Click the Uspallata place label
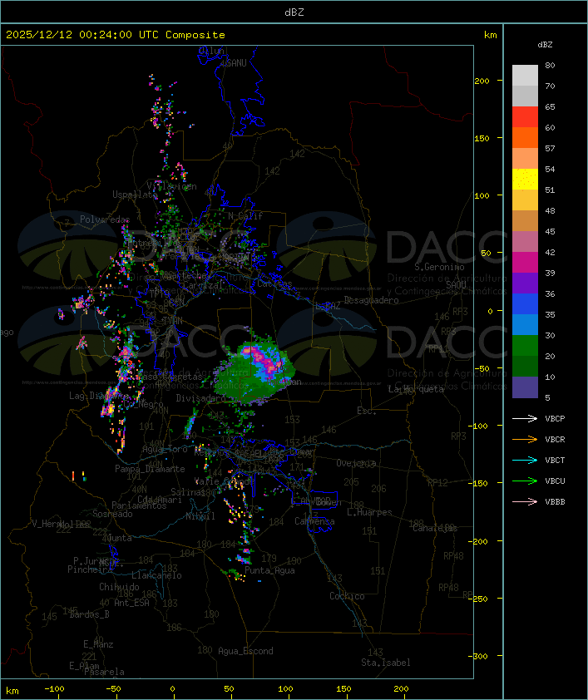This screenshot has width=588, height=700. [x=135, y=195]
